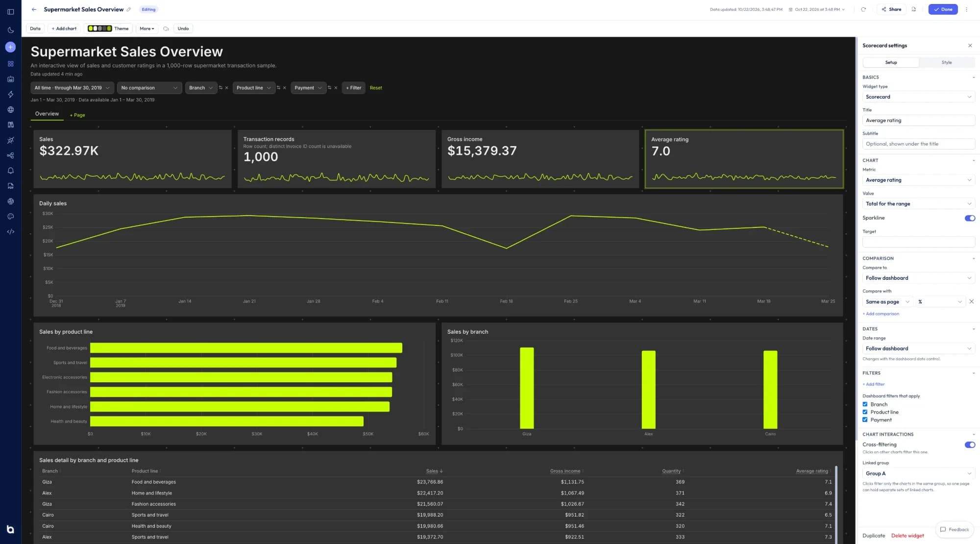Screen dimensions: 980x544
Task: Switch to the Style tab
Action: coord(946,62)
